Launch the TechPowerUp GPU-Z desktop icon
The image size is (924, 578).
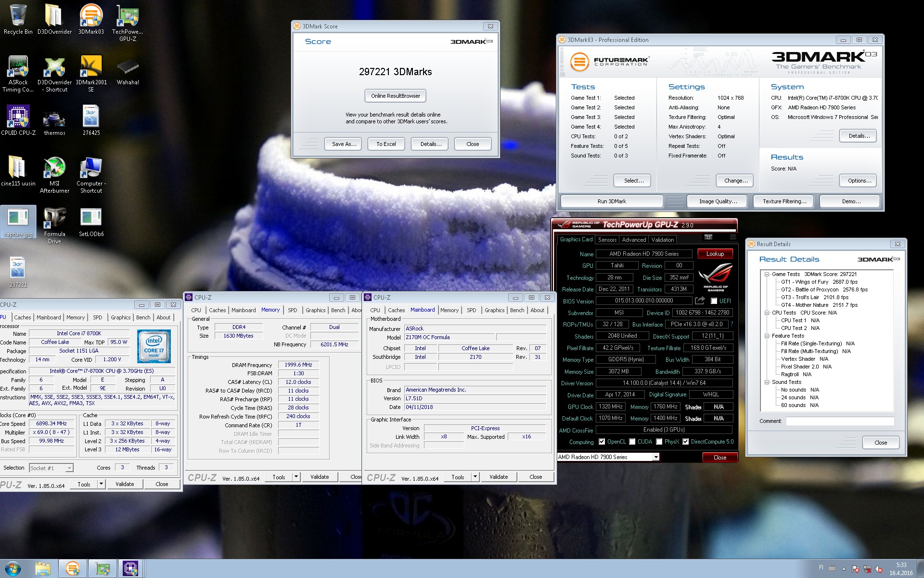(128, 23)
